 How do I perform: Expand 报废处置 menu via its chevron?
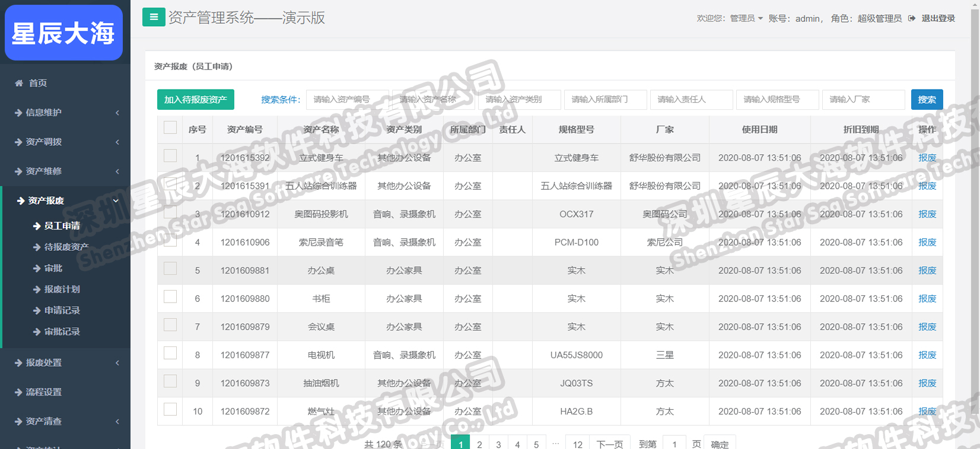coord(117,362)
